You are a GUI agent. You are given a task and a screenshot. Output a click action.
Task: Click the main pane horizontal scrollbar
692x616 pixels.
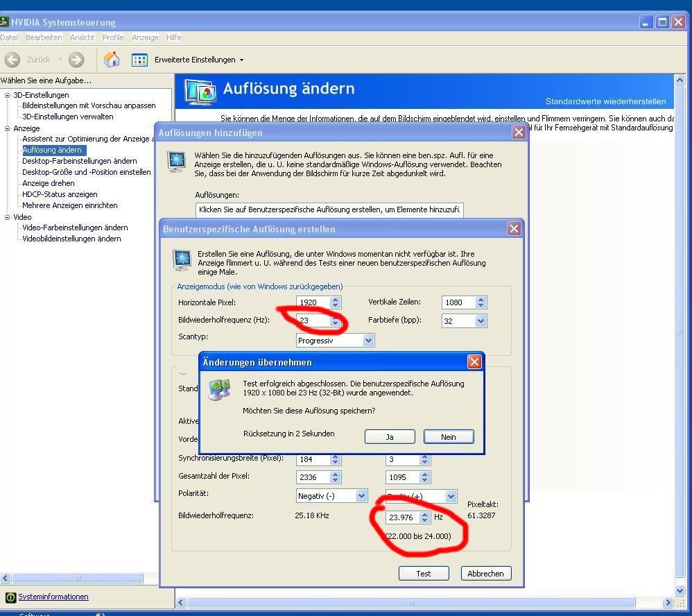coord(411,602)
